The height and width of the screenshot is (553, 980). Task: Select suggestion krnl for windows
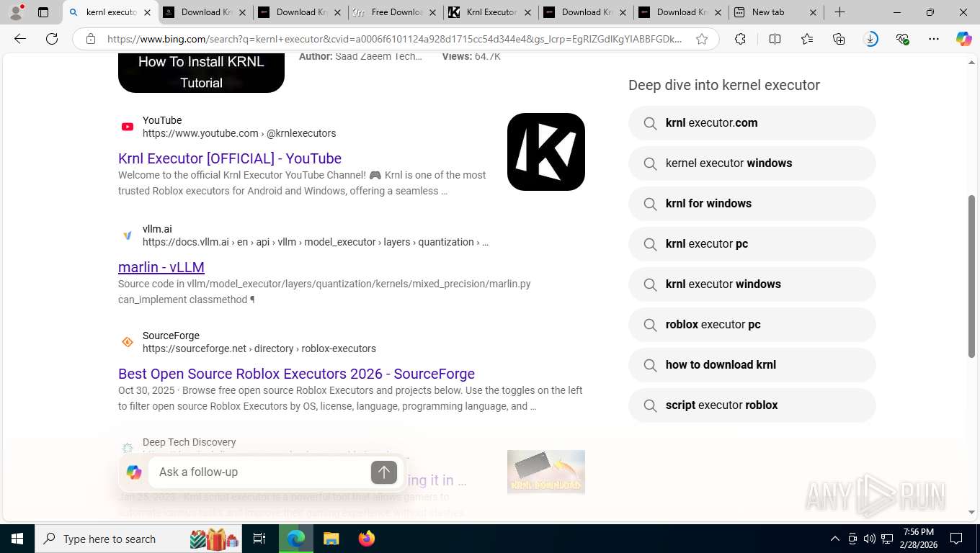pos(752,204)
